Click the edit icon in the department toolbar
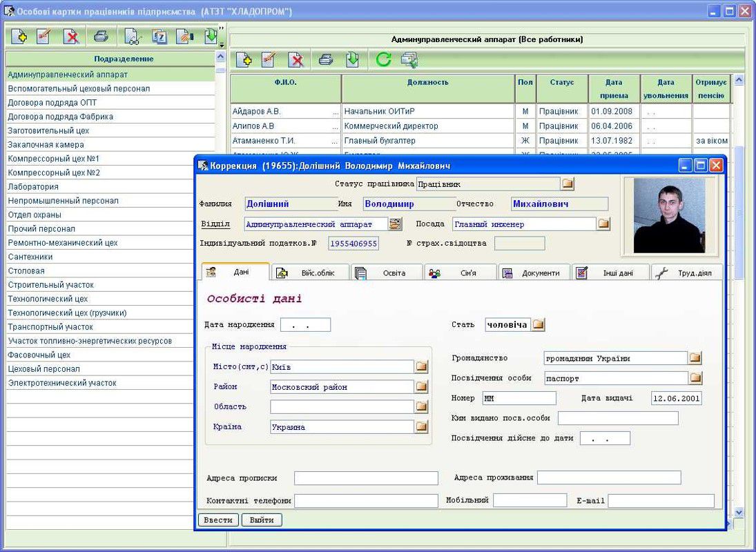The height and width of the screenshot is (552, 756). (x=43, y=37)
